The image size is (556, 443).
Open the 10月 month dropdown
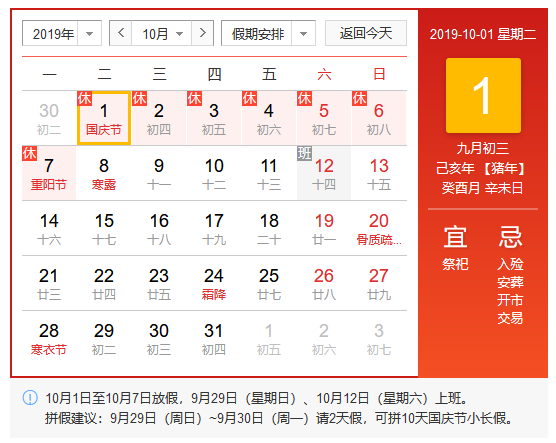162,33
